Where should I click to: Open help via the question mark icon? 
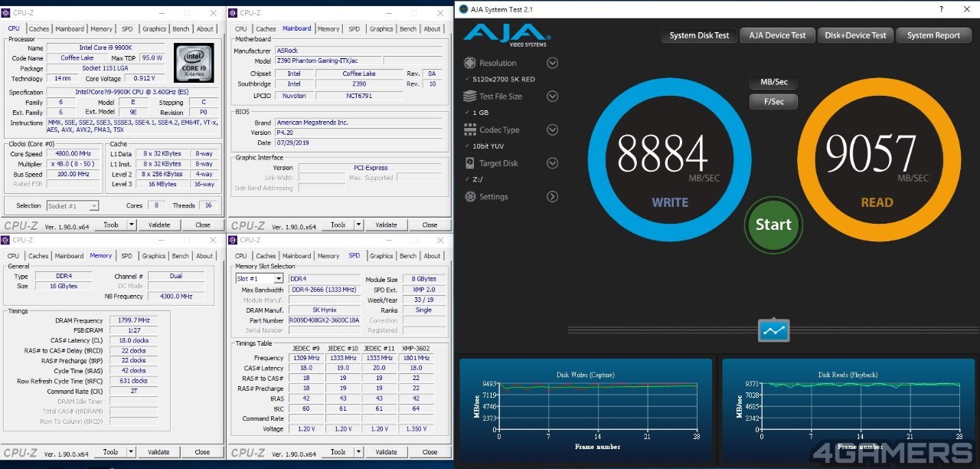pyautogui.click(x=942, y=9)
